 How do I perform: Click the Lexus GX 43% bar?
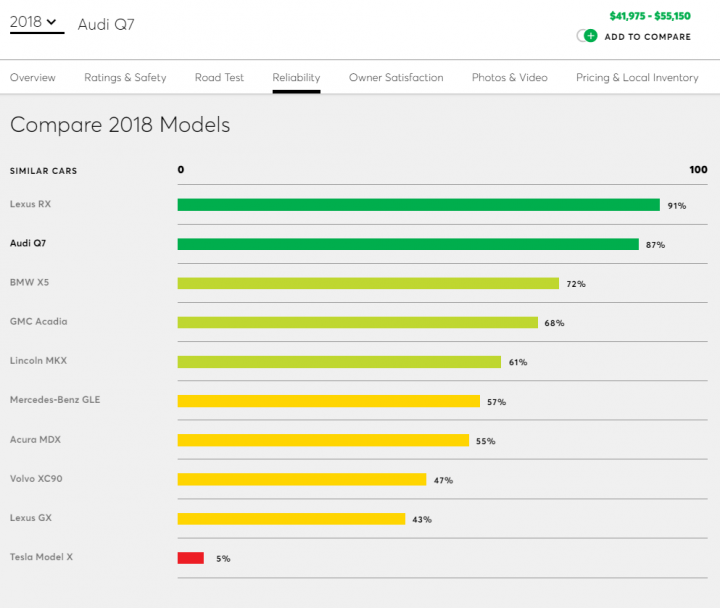tap(292, 518)
